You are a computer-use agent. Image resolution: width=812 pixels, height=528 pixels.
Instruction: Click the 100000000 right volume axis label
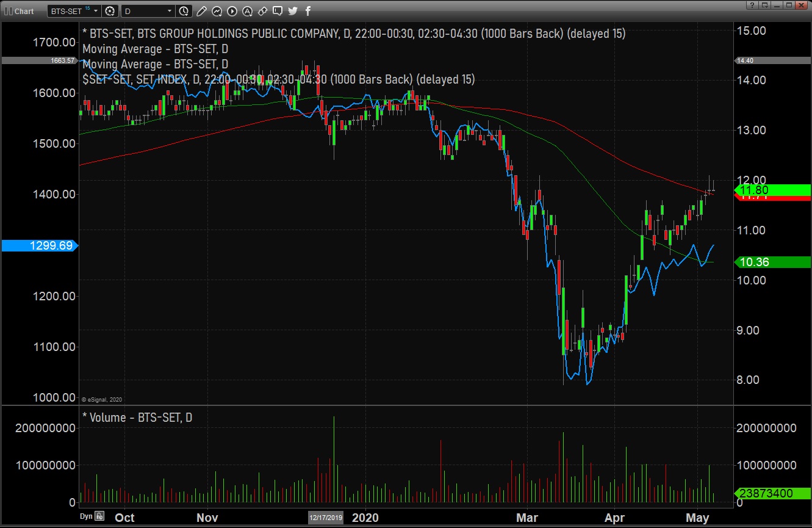(x=767, y=465)
